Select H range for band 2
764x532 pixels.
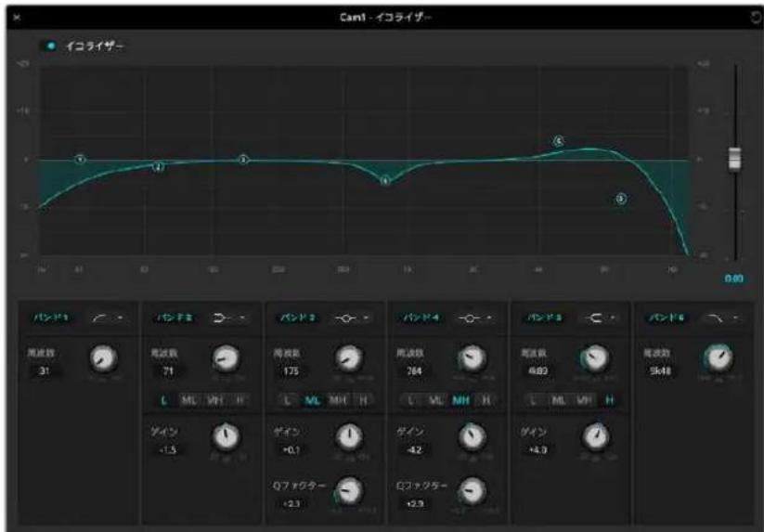(240, 400)
